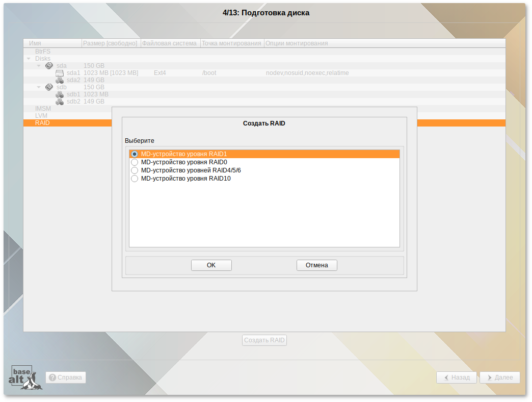Click the sdb hard disk icon
532x402 pixels.
point(49,87)
